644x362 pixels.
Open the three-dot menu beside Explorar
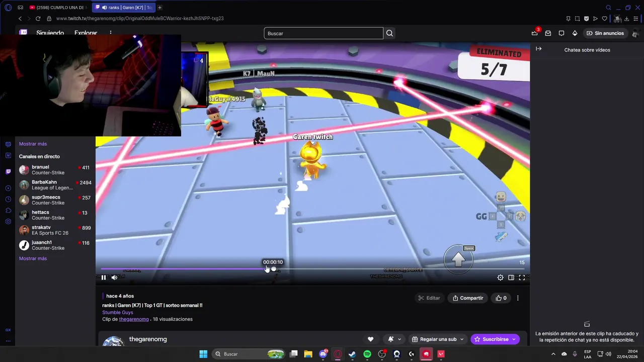[111, 33]
